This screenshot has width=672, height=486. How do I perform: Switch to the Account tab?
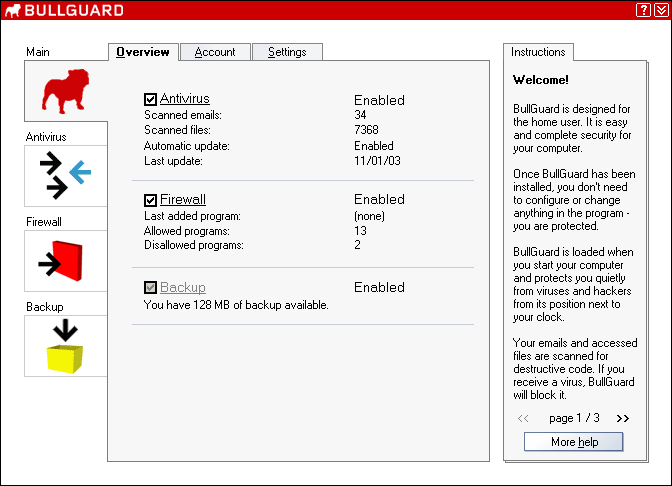click(215, 52)
